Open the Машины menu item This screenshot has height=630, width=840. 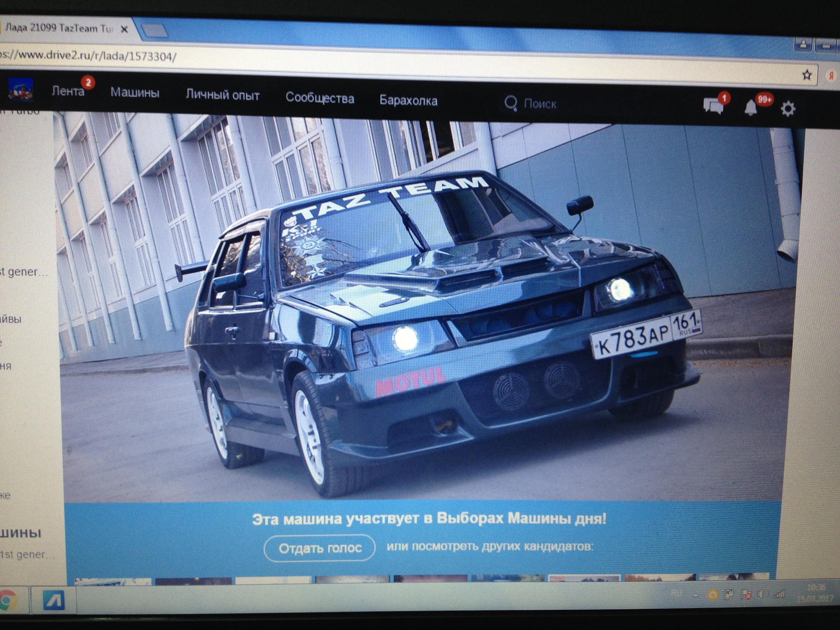pos(135,92)
